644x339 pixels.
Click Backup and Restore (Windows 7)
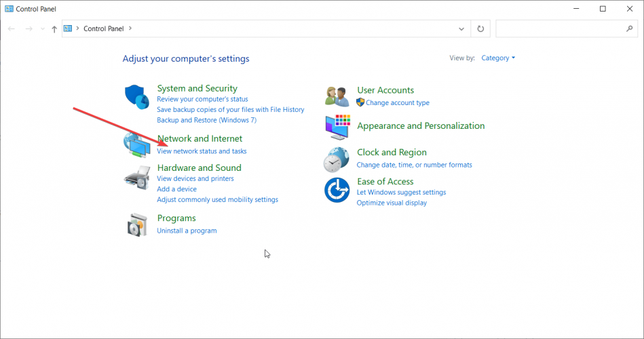206,120
